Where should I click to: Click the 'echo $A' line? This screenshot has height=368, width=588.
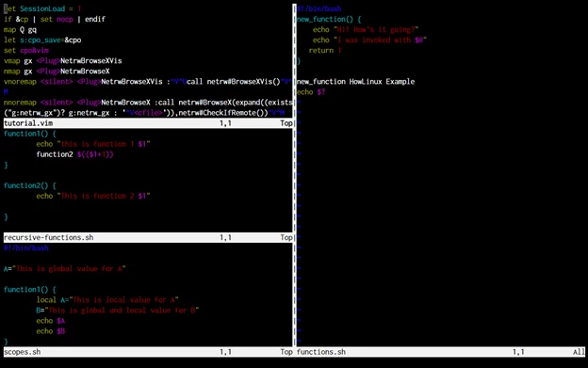51,321
